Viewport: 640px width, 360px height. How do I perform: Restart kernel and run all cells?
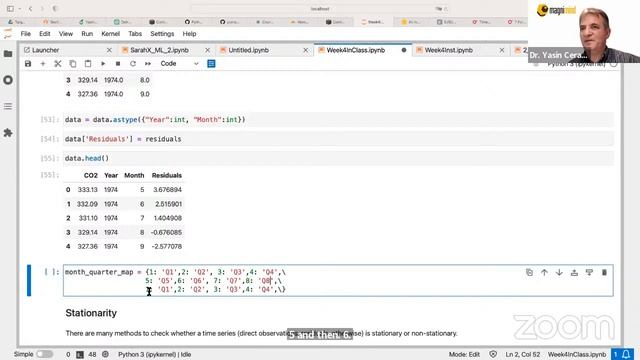coord(148,64)
